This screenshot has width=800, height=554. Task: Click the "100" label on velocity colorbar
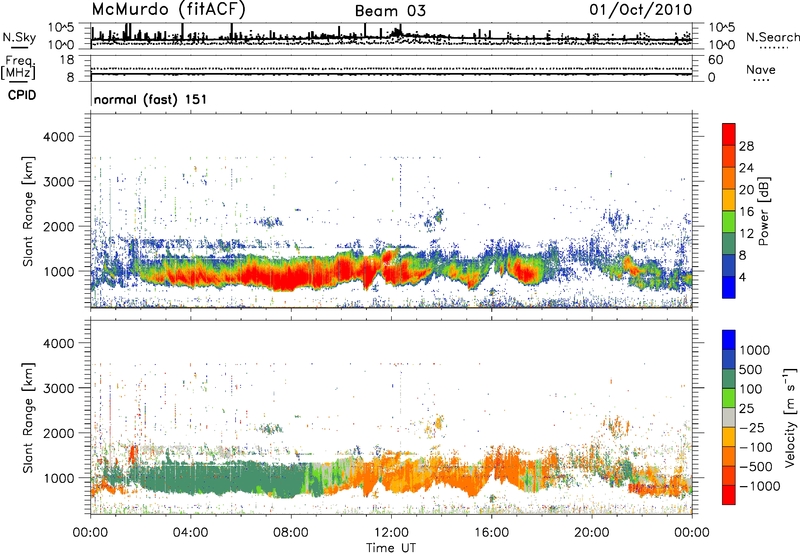pos(750,389)
